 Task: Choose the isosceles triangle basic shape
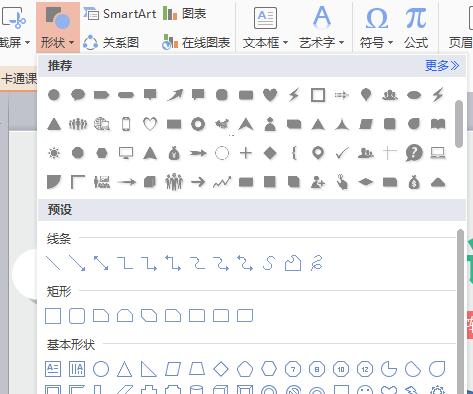(x=124, y=369)
